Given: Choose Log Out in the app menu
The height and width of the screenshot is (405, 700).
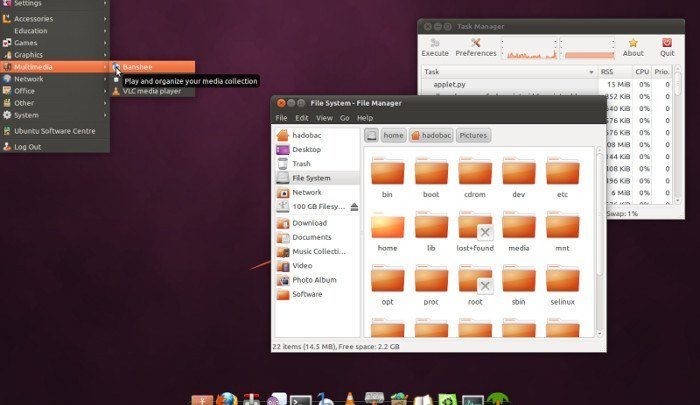Looking at the screenshot, I should coord(55,147).
